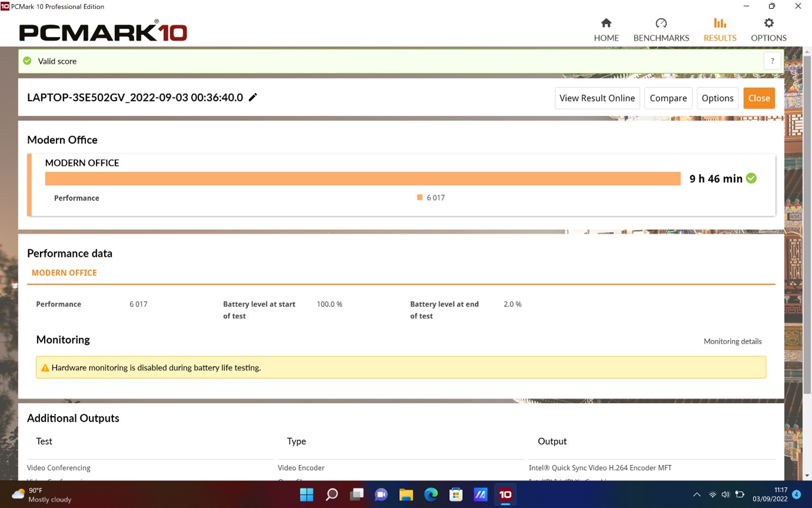Click the Compare button
The width and height of the screenshot is (812, 508).
pyautogui.click(x=668, y=98)
